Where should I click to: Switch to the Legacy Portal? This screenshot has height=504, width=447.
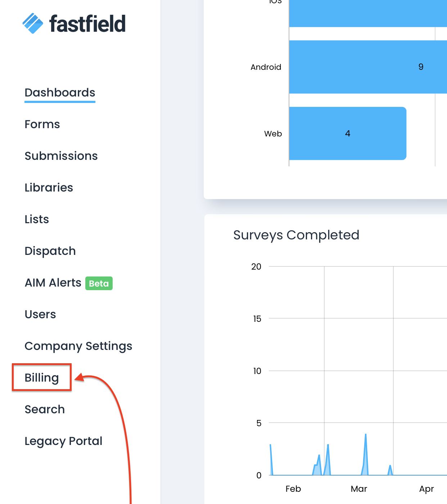pyautogui.click(x=63, y=441)
